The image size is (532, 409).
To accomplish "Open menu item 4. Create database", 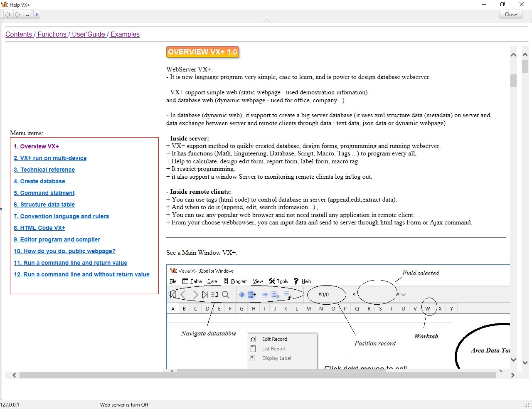I will (x=39, y=181).
